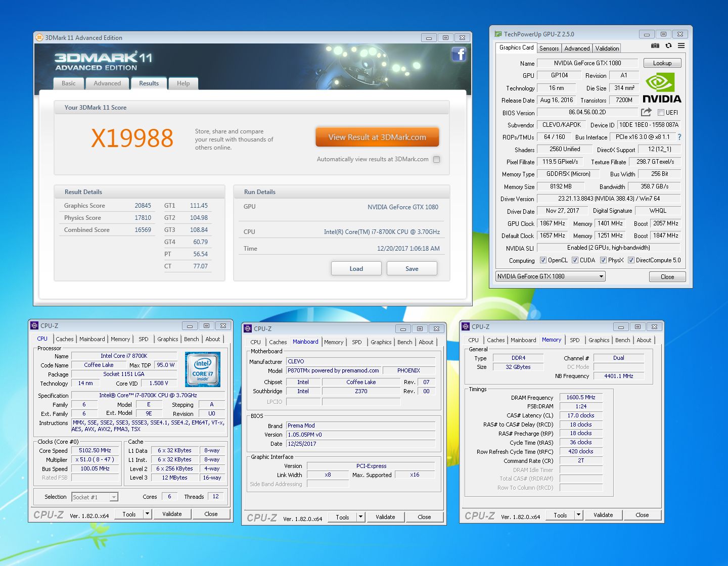Click the GPU-Z refresh icon

(668, 45)
